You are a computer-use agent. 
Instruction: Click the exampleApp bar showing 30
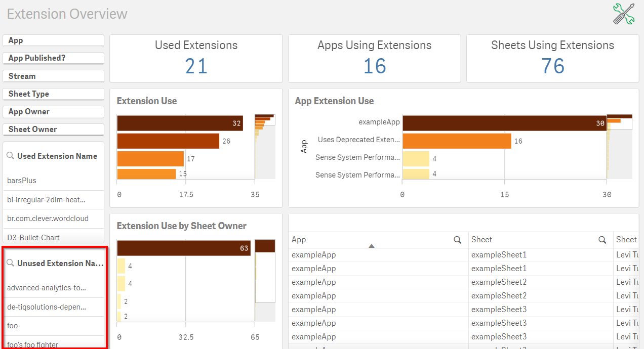[504, 123]
